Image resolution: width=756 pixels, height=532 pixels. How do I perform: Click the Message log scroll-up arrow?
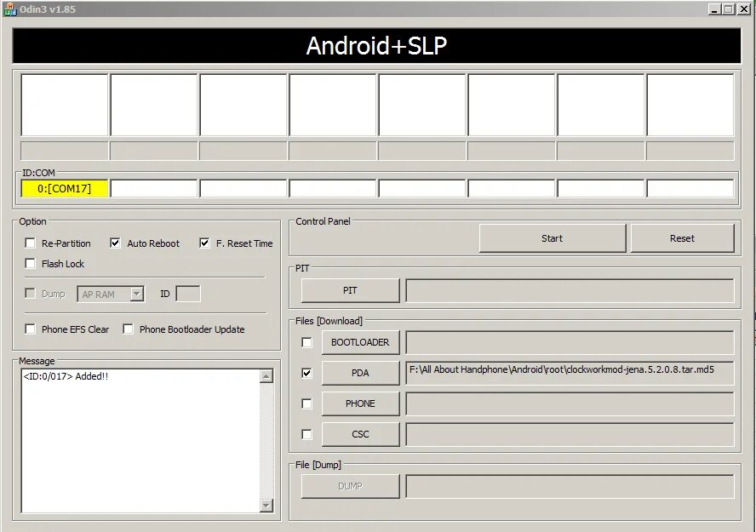[x=266, y=376]
